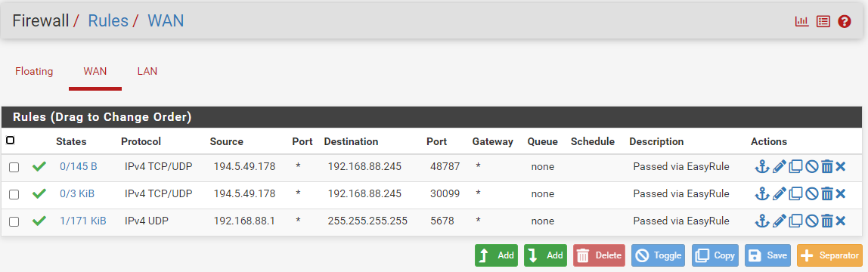Check the box for the port 48787 rule
Screen dimensions: 868x272
click(x=14, y=167)
